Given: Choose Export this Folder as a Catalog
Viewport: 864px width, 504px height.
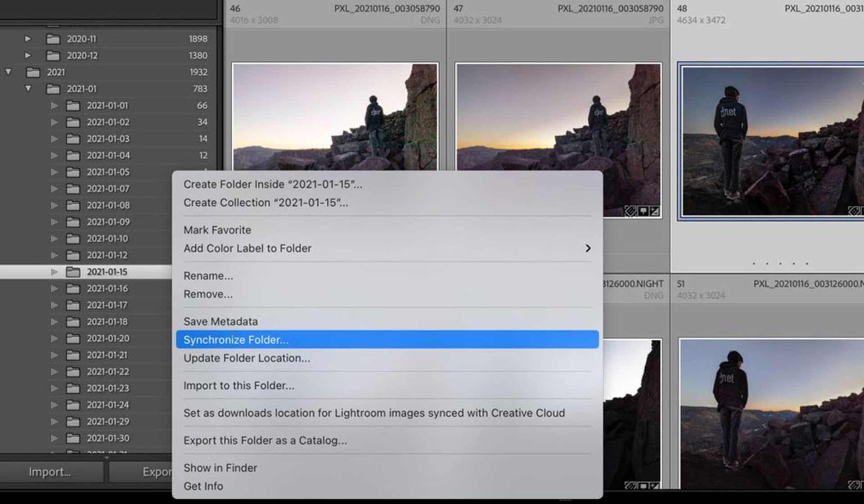Looking at the screenshot, I should 265,441.
